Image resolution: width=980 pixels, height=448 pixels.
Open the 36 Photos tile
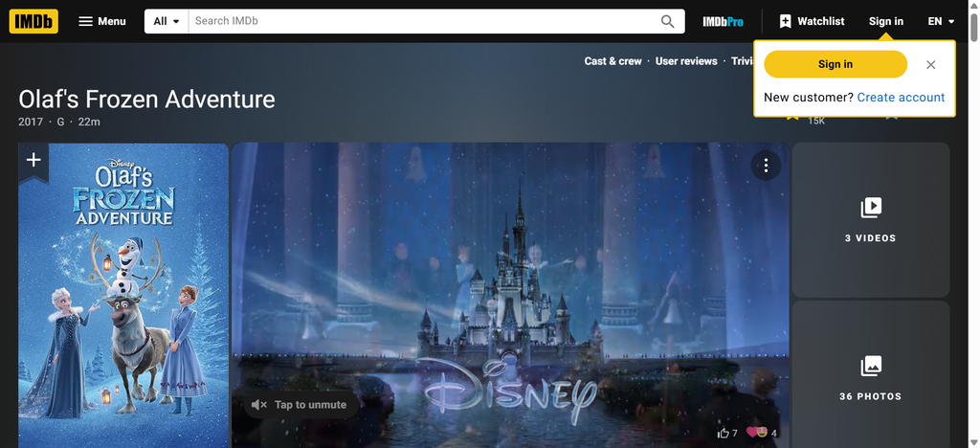tap(871, 375)
